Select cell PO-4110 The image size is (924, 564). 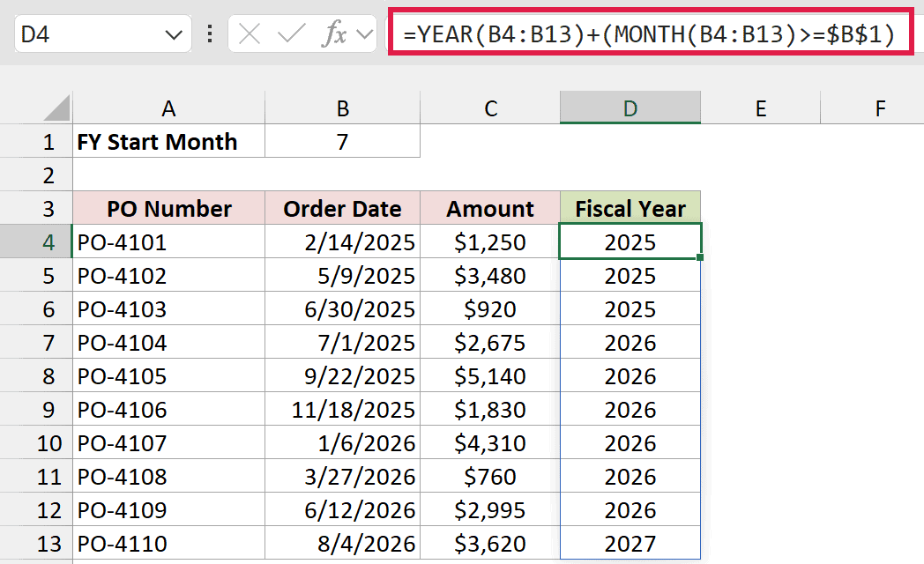coord(168,544)
